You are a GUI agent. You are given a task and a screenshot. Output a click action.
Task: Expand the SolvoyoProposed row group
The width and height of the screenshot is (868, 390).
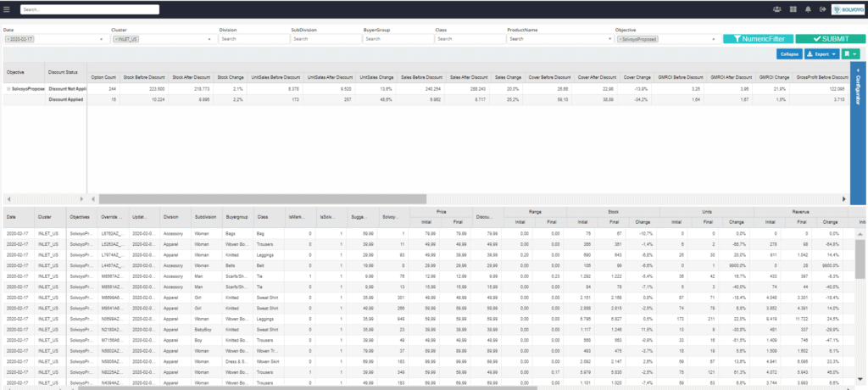pyautogui.click(x=8, y=88)
